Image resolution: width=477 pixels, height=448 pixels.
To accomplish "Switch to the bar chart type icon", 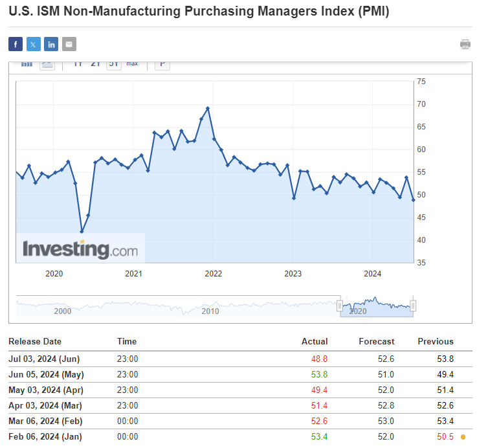I will click(x=27, y=63).
